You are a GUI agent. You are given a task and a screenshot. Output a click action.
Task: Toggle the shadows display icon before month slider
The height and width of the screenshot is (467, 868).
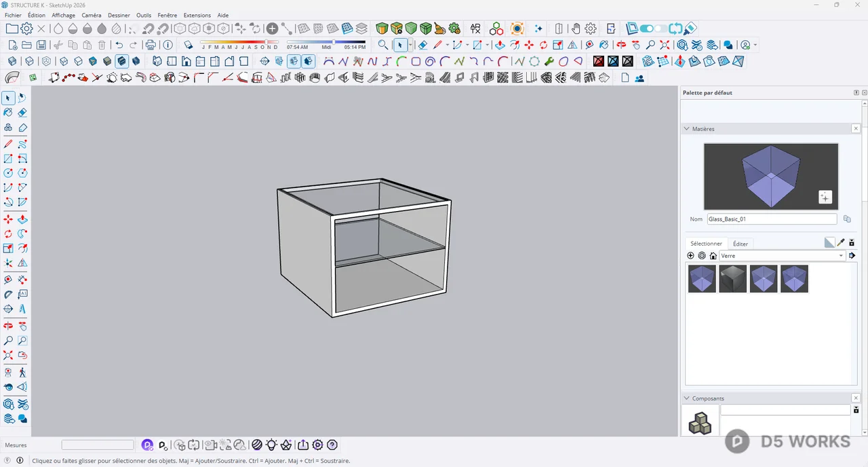189,45
